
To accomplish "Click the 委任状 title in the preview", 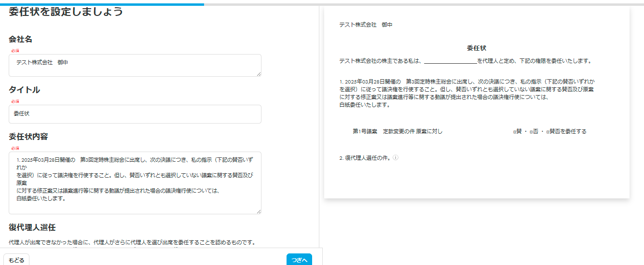I will [x=477, y=48].
